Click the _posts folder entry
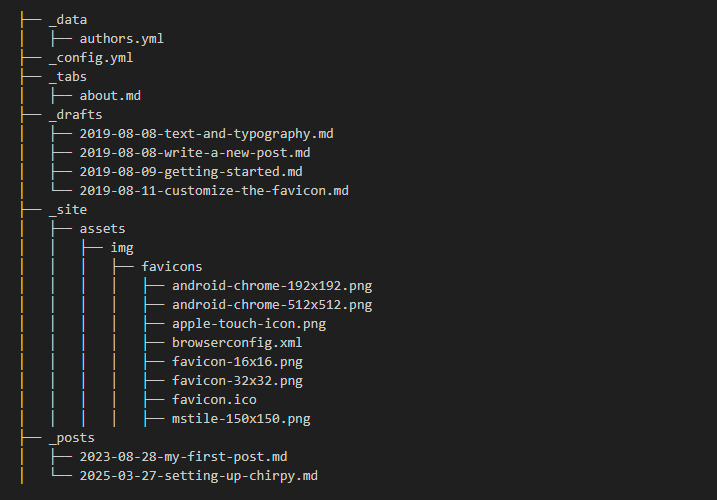The width and height of the screenshot is (717, 500). [x=71, y=438]
